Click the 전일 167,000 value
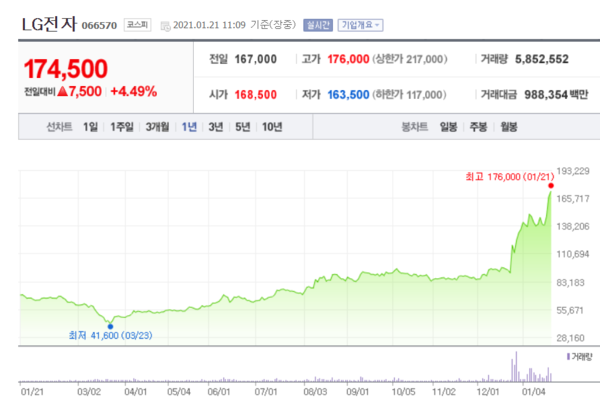Screen dimensions: 600x408 pyautogui.click(x=256, y=59)
